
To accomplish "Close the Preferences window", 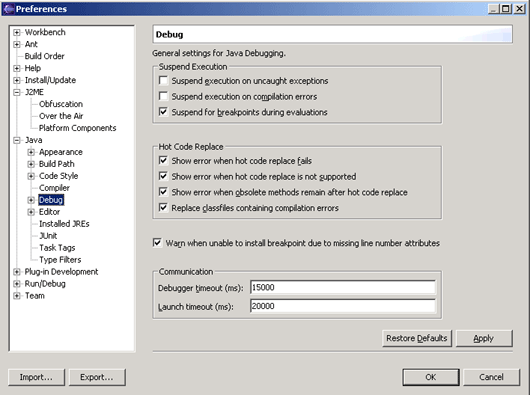I will coord(519,9).
